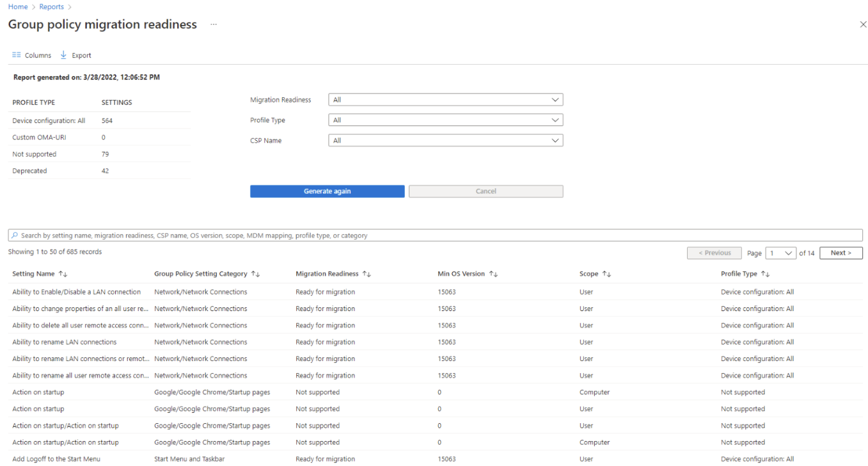Click the ellipsis next to the report title
This screenshot has width=868, height=466.
[x=213, y=24]
